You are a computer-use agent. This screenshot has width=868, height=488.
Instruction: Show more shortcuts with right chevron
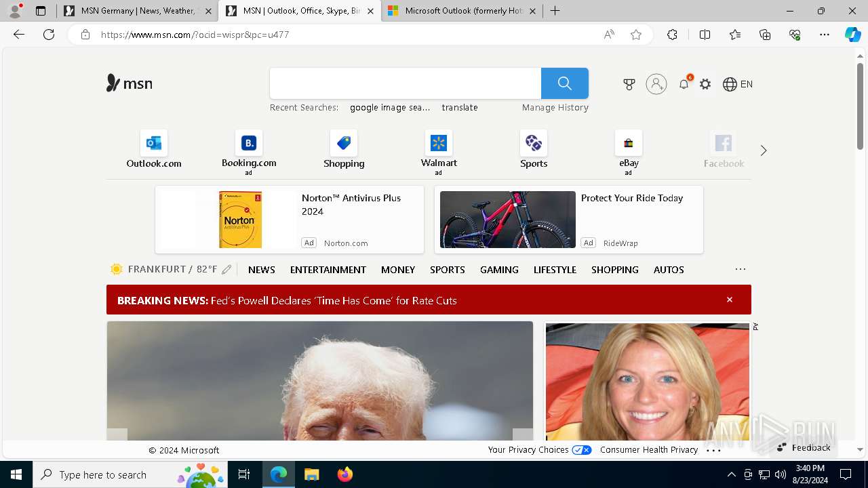pos(764,150)
